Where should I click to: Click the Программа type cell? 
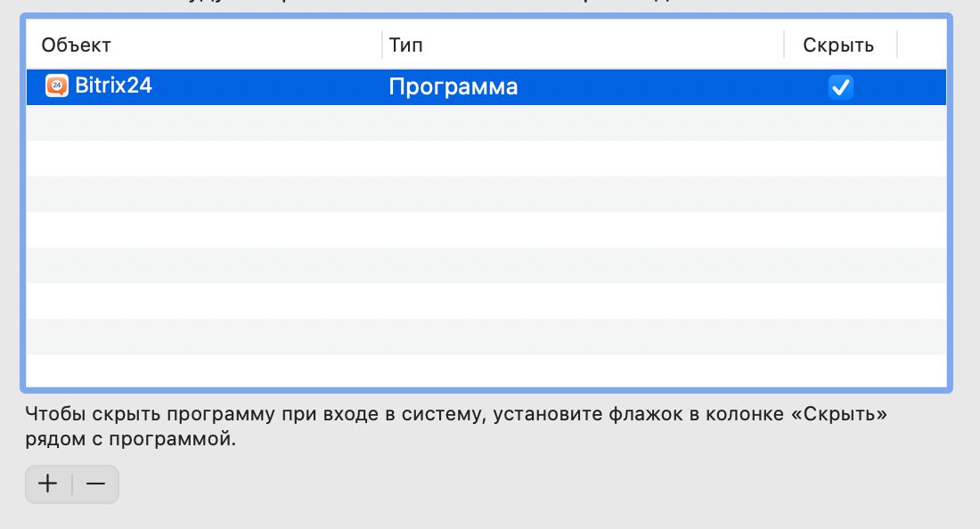[x=453, y=87]
